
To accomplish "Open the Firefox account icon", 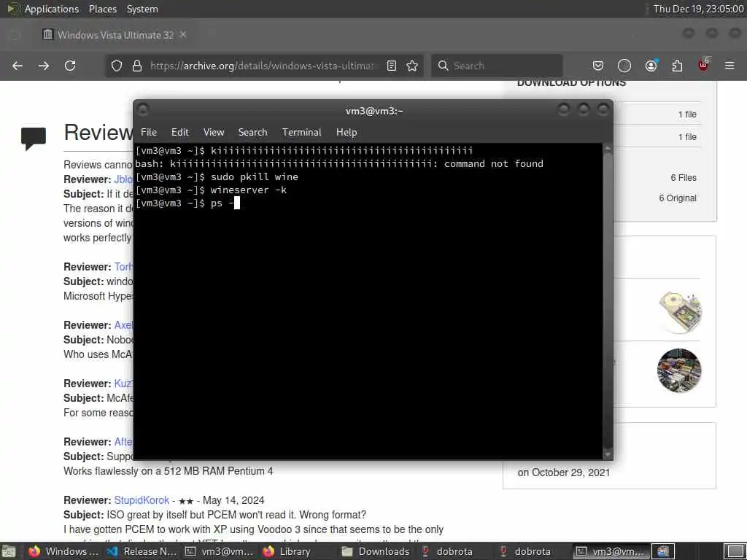I will pyautogui.click(x=651, y=66).
